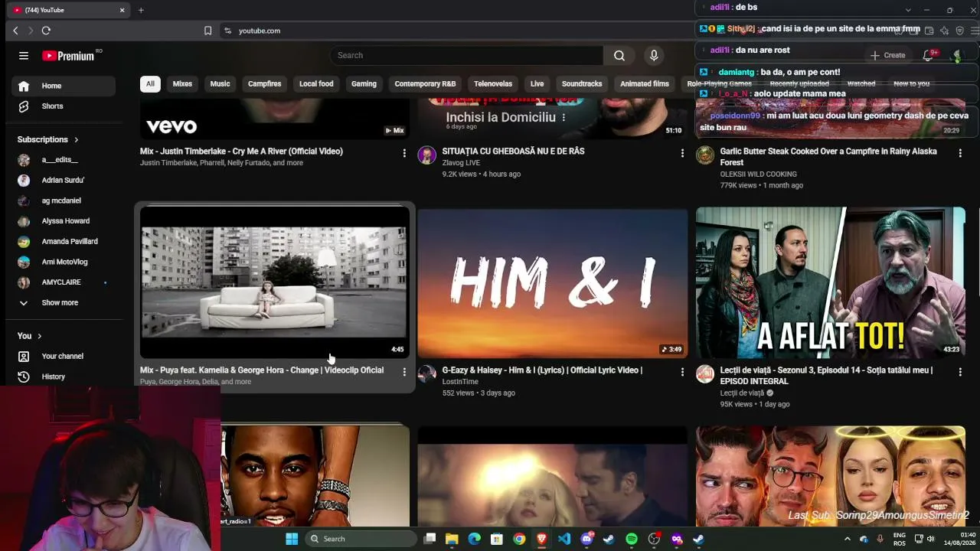Open options for Garlic Butter Steak video

[960, 153]
